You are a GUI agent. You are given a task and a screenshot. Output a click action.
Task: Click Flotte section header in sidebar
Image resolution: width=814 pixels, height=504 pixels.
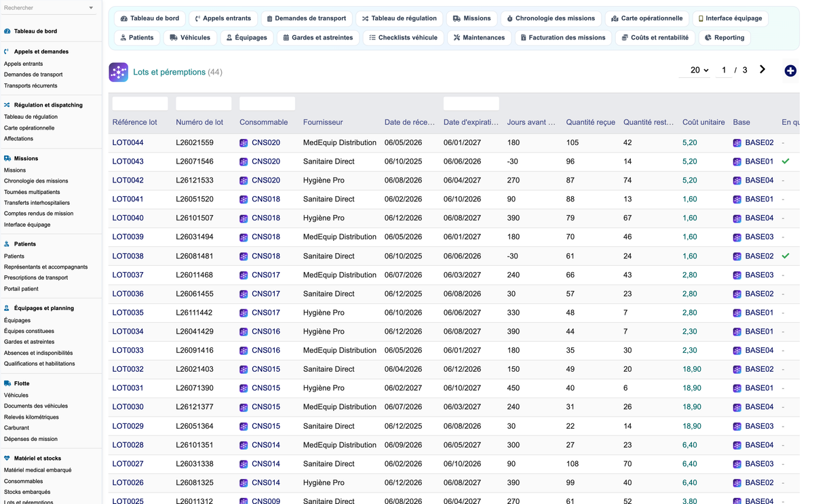[x=22, y=383]
